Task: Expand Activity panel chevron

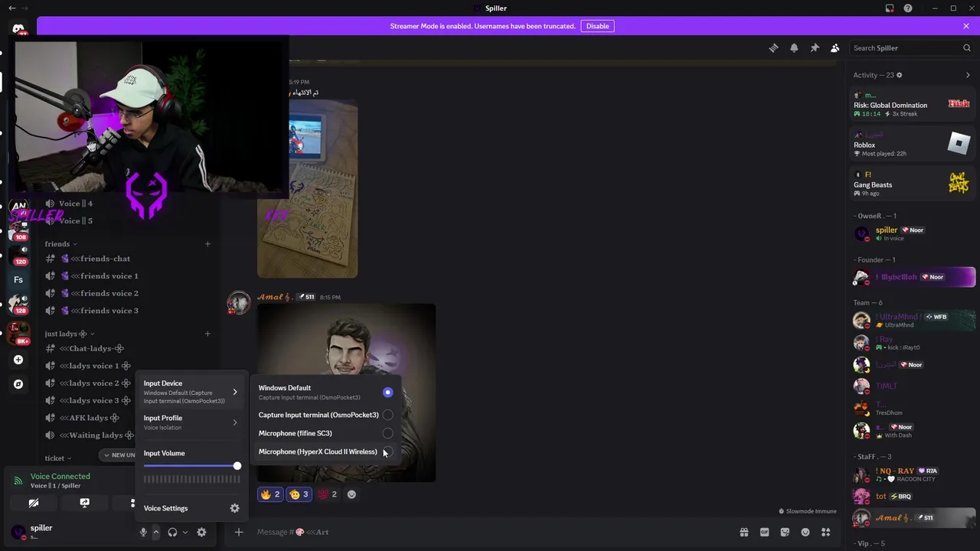Action: (968, 75)
